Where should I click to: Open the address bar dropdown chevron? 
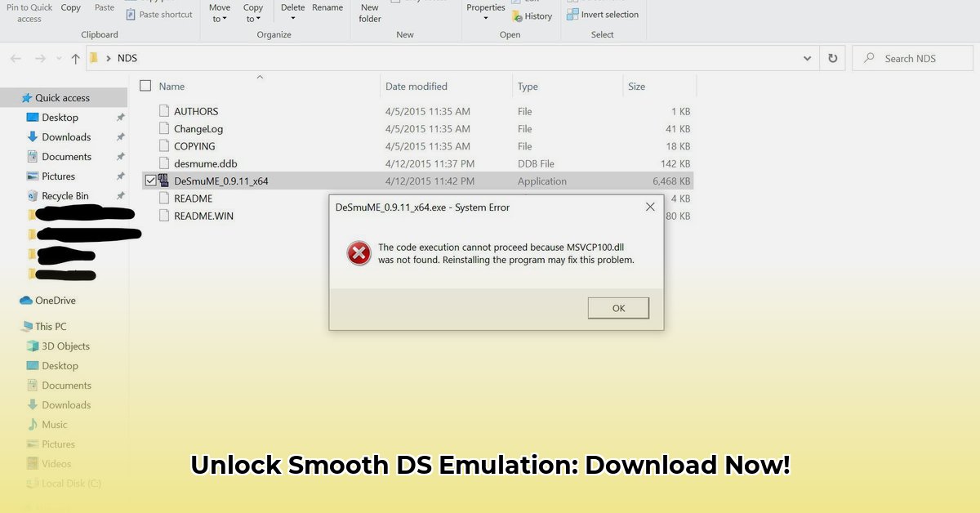click(x=807, y=58)
